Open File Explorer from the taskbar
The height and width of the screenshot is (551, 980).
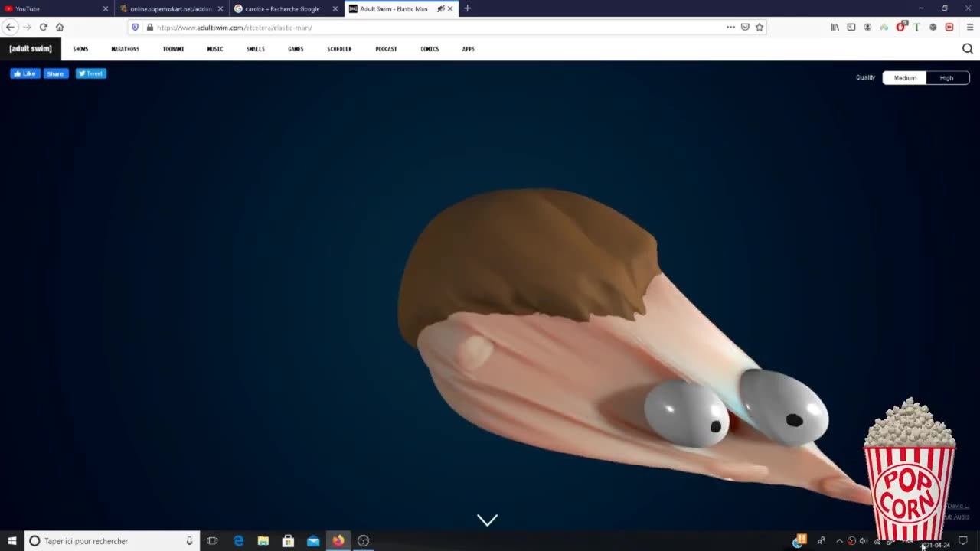(263, 541)
